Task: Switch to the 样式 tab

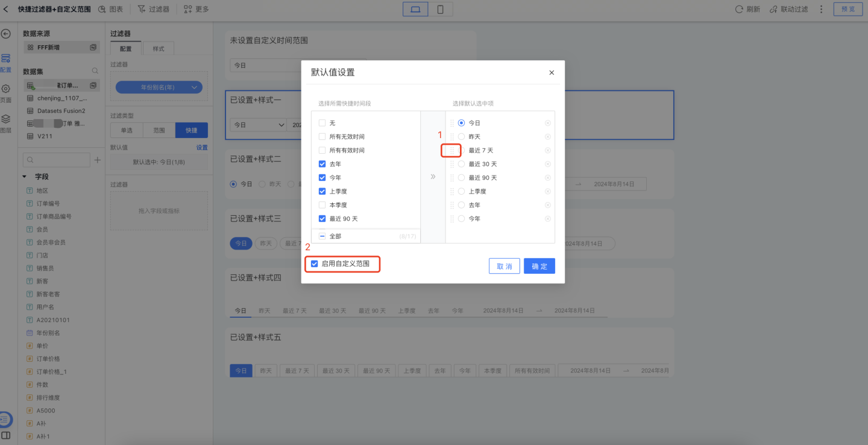Action: (158, 49)
